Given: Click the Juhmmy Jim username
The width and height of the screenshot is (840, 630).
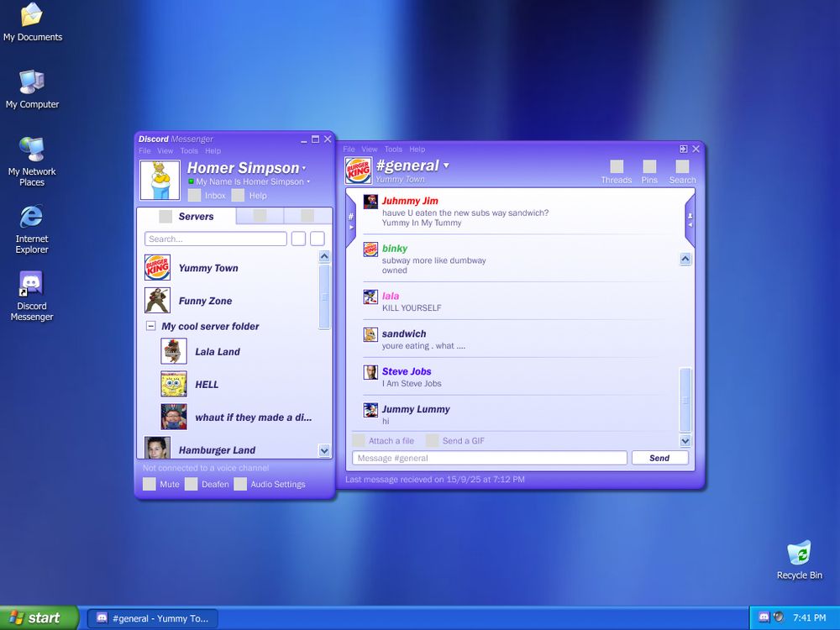Looking at the screenshot, I should tap(410, 201).
